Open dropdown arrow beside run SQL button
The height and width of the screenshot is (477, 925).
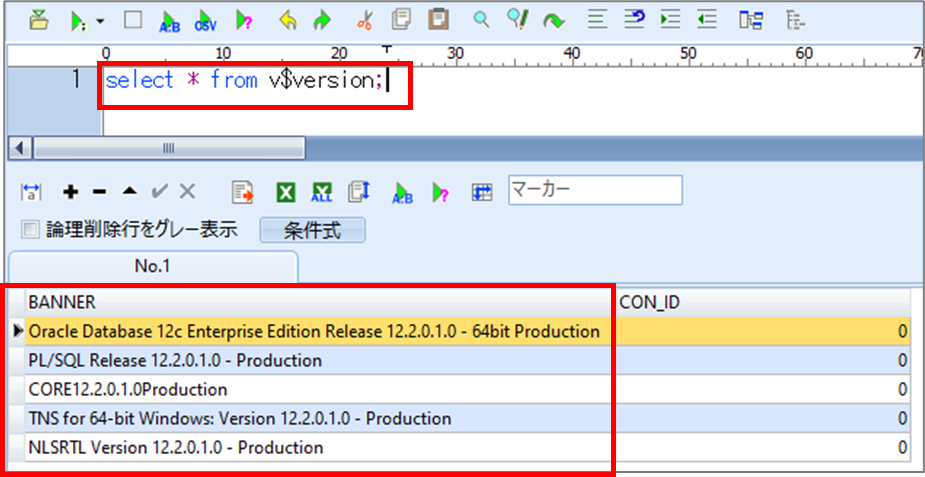[100, 21]
